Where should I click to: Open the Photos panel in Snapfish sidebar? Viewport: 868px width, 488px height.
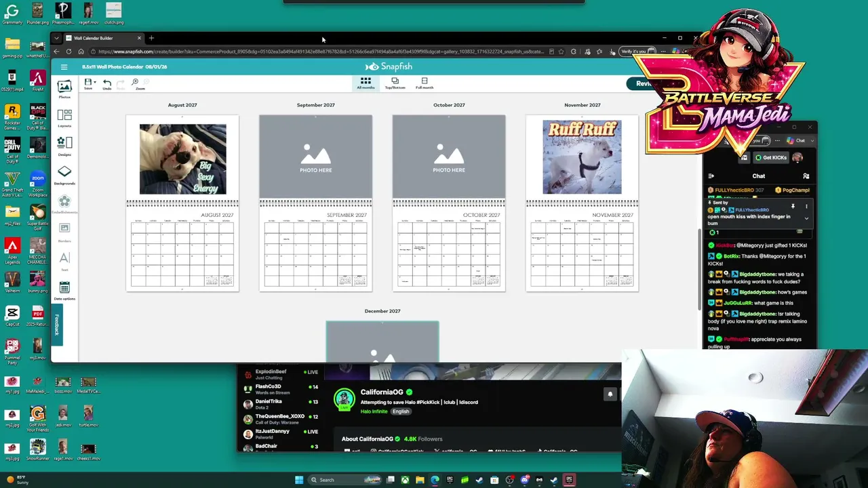[x=64, y=89]
